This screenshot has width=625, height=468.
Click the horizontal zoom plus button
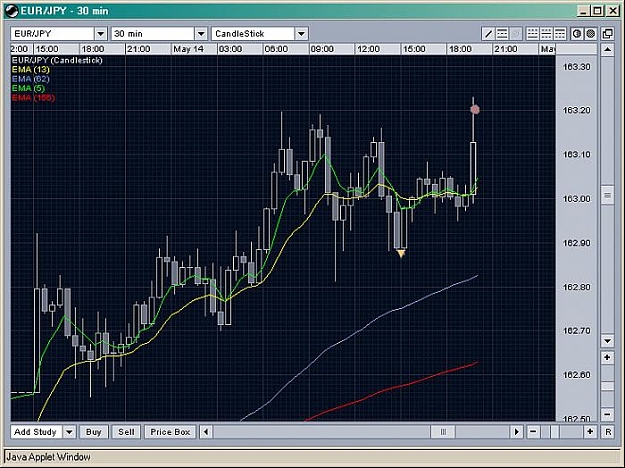pos(590,432)
